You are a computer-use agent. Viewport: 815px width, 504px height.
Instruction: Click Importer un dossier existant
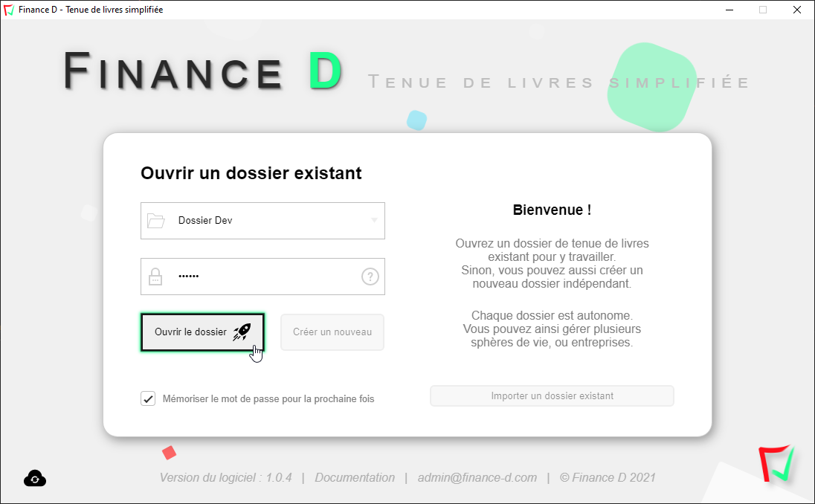click(x=552, y=395)
